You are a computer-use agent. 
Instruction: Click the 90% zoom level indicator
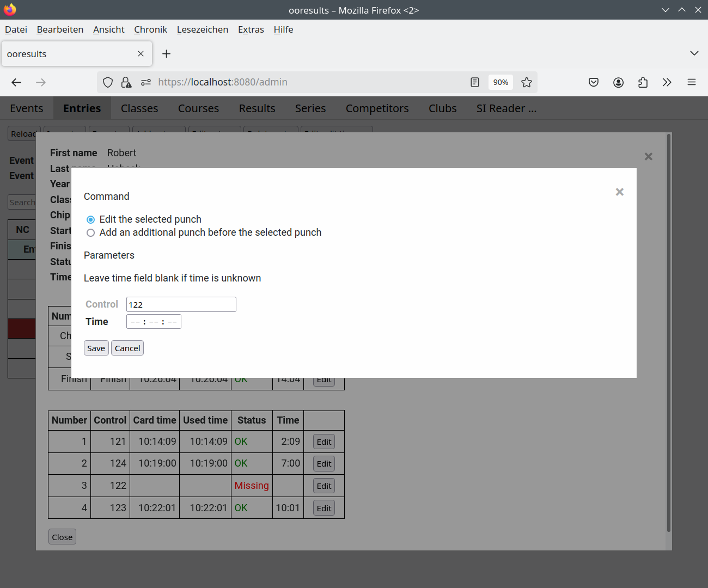tap(501, 82)
